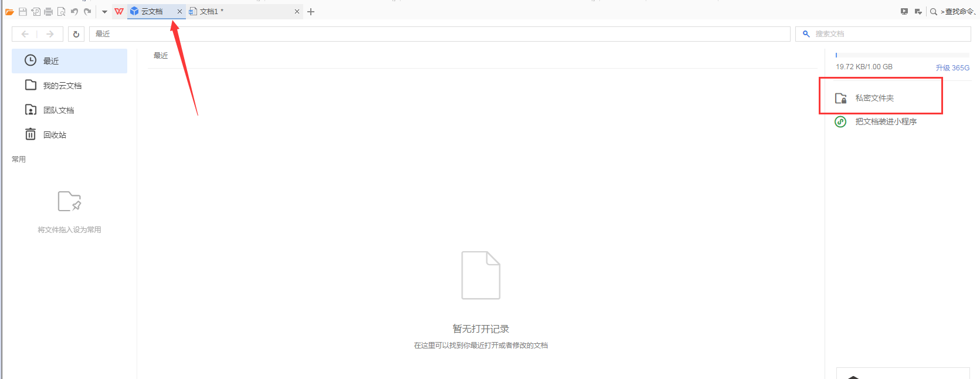Open 我的云文档 in the sidebar
Image resolution: width=980 pixels, height=379 pixels.
click(x=69, y=86)
